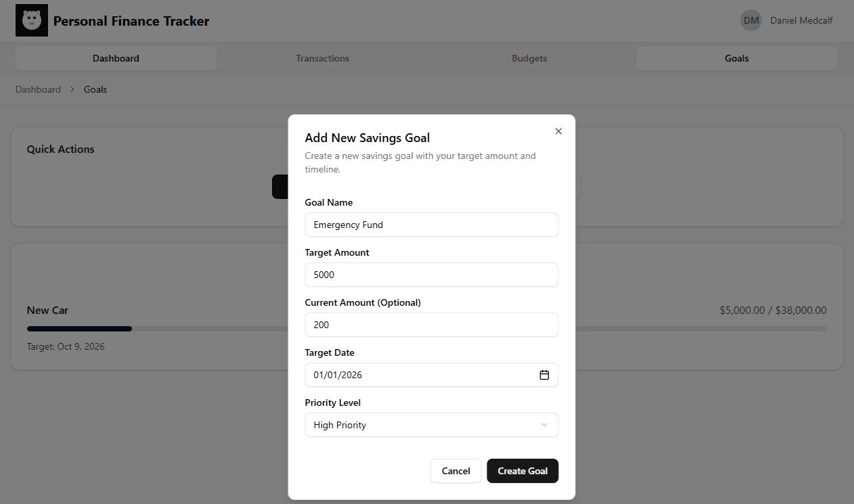Viewport: 854px width, 504px height.
Task: Focus the Goal Name input field
Action: click(431, 225)
